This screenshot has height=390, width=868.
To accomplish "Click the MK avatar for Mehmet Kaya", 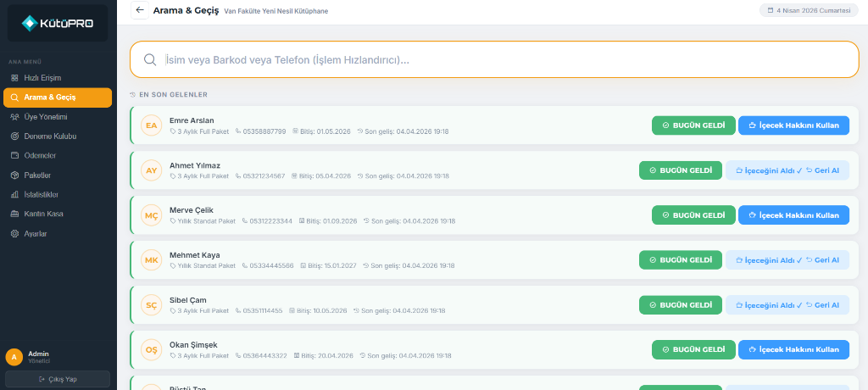I will coord(151,259).
